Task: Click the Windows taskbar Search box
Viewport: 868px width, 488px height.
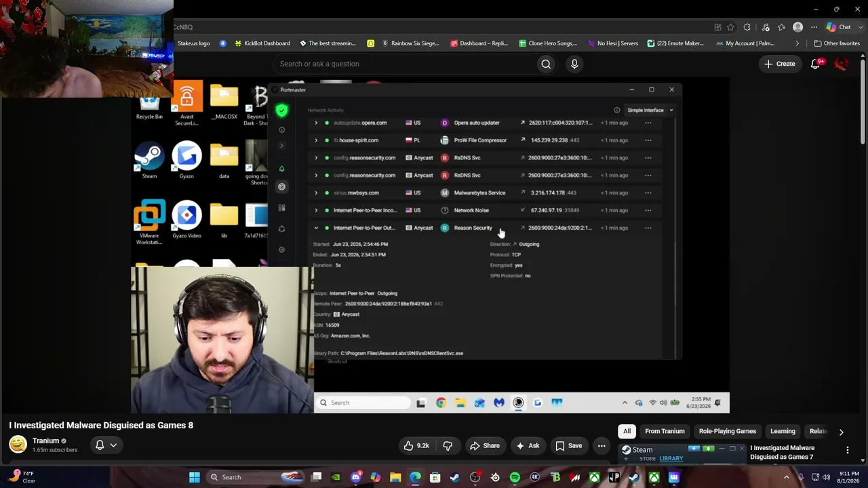Action: pos(256,477)
